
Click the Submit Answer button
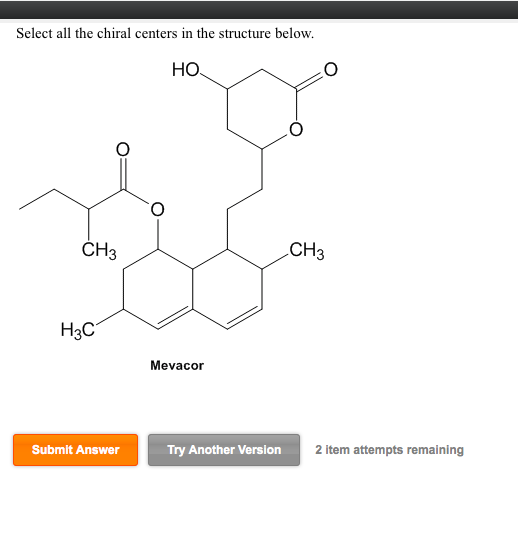click(76, 450)
